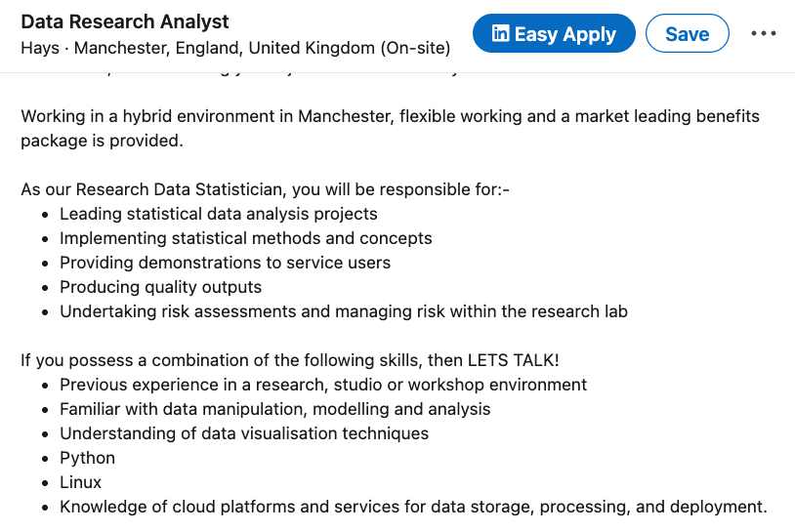This screenshot has width=795, height=532.
Task: Click the 'Providing demonstrations to service users' bullet
Action: pos(225,263)
